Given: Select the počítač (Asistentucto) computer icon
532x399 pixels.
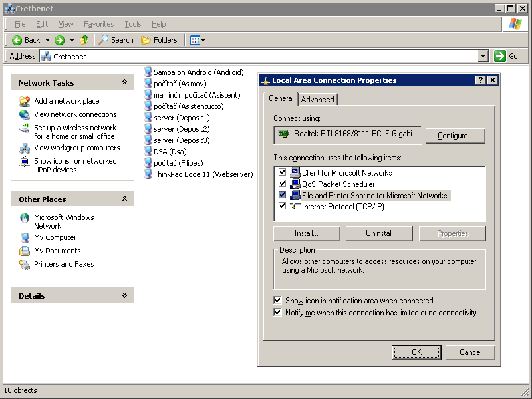Looking at the screenshot, I should (148, 106).
